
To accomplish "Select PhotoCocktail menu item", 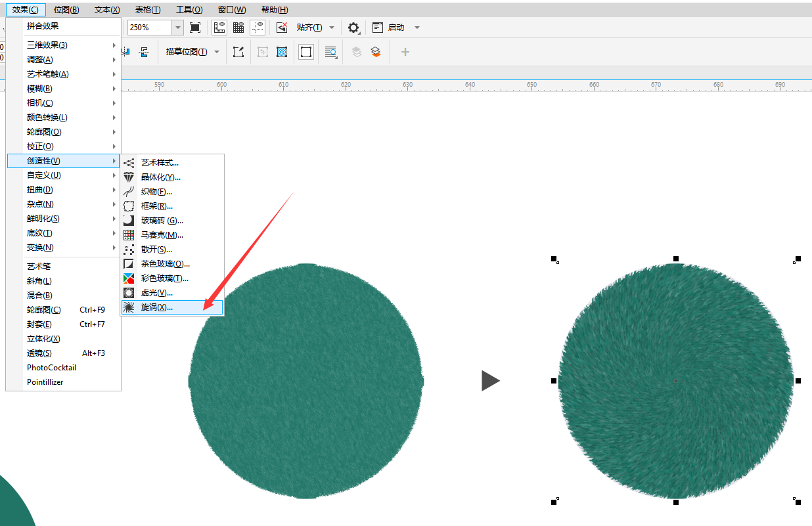I will tap(64, 368).
